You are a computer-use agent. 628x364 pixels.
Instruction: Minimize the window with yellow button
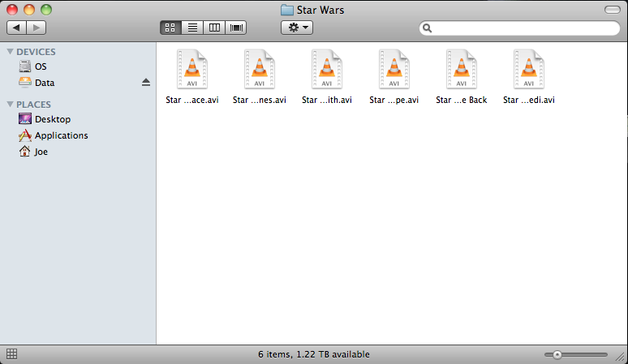tap(29, 10)
